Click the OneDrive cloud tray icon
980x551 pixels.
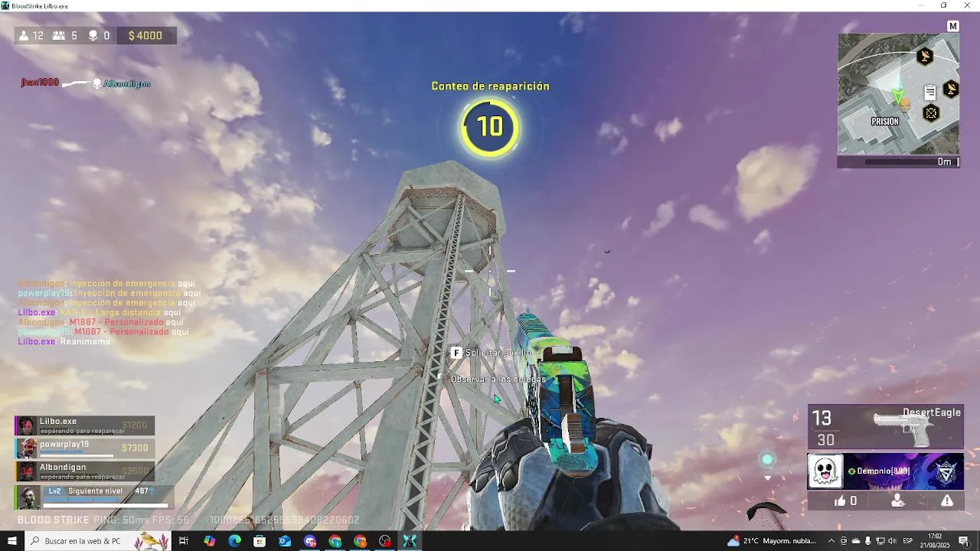(856, 541)
